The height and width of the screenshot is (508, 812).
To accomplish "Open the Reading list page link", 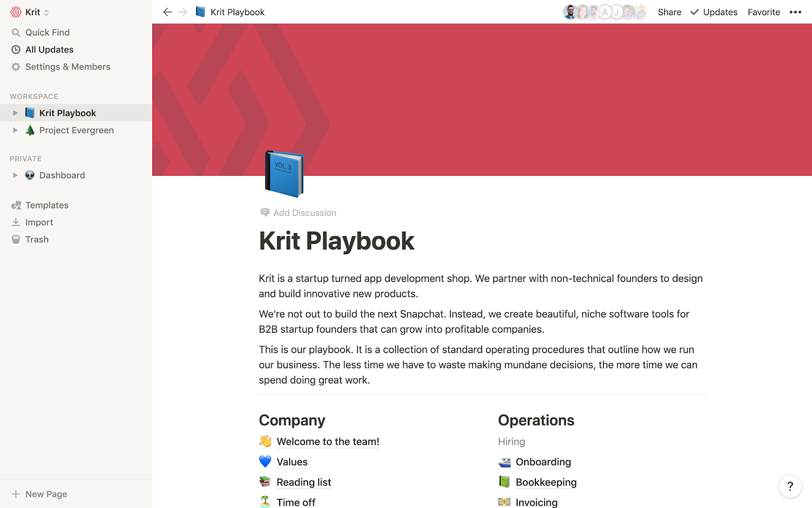I will pos(303,483).
